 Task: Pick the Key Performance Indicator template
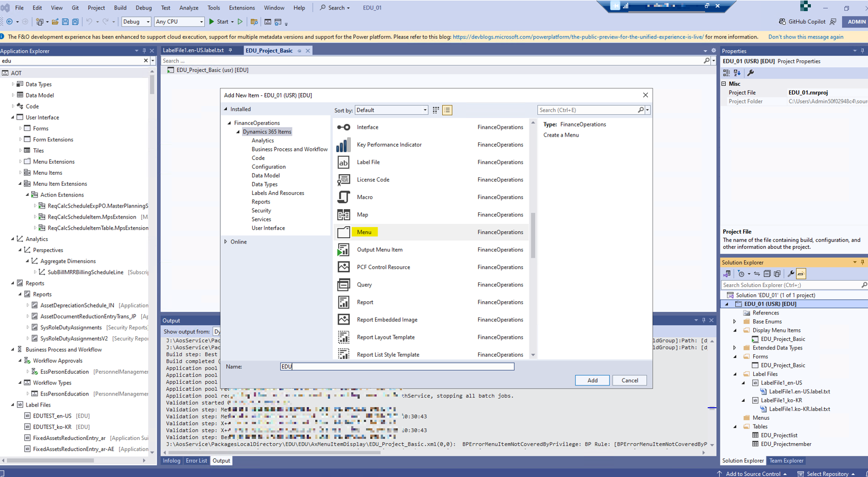click(x=432, y=145)
